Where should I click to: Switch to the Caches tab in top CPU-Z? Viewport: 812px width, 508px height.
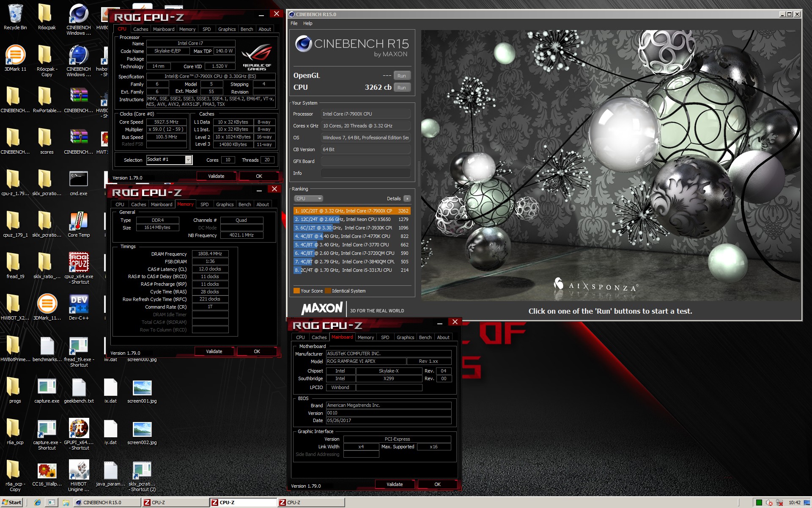(x=140, y=29)
